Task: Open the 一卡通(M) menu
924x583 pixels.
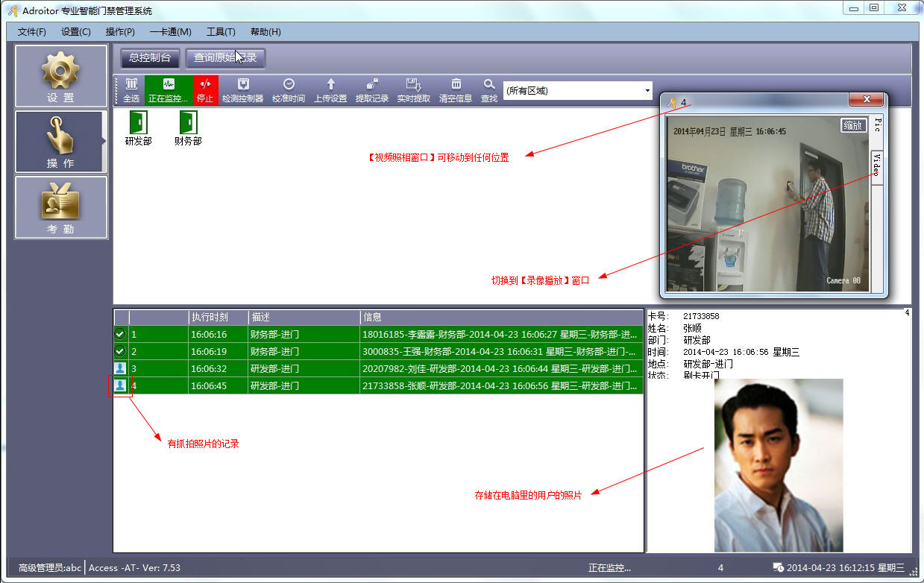Action: 171,32
